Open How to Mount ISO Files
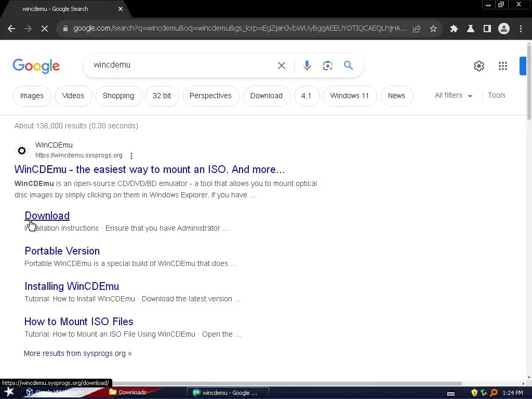The width and height of the screenshot is (532, 399). pyautogui.click(x=79, y=322)
